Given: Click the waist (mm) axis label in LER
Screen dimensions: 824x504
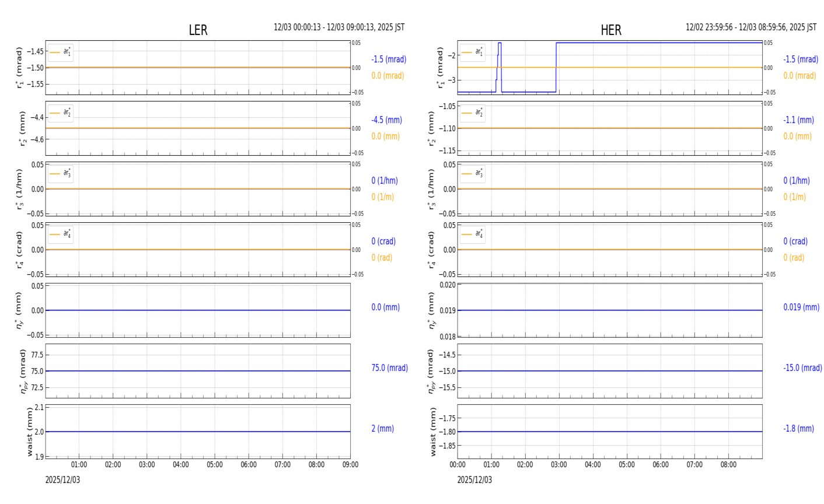Looking at the screenshot, I should coord(30,432).
